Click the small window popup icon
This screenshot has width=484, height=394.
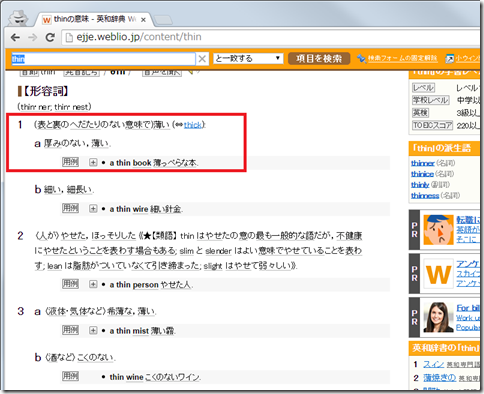coord(450,59)
